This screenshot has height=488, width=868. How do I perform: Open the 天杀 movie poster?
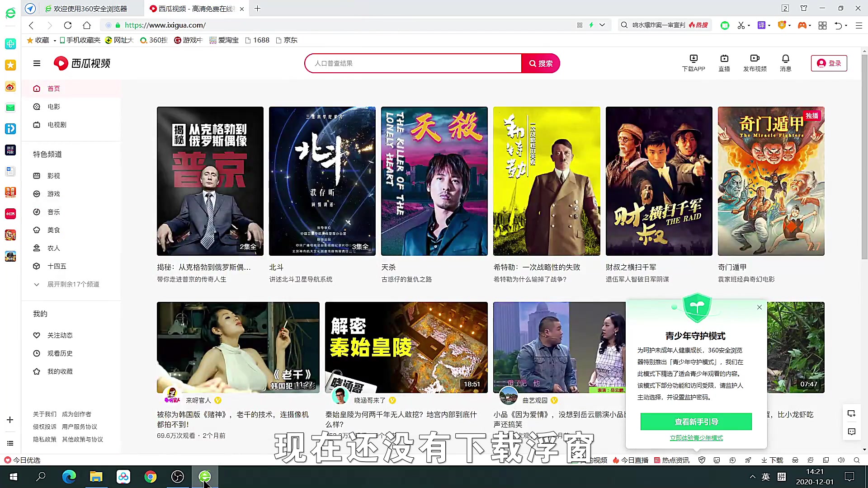[434, 181]
